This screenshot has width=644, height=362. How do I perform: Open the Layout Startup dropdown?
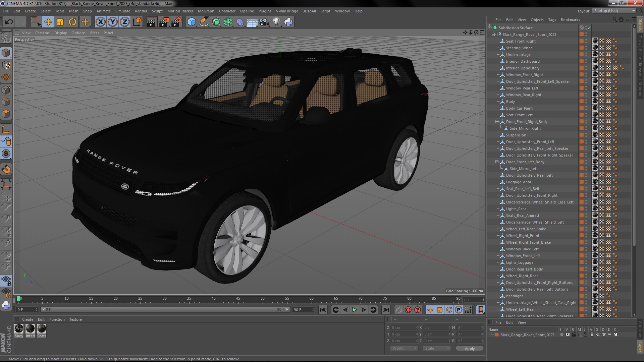(614, 11)
